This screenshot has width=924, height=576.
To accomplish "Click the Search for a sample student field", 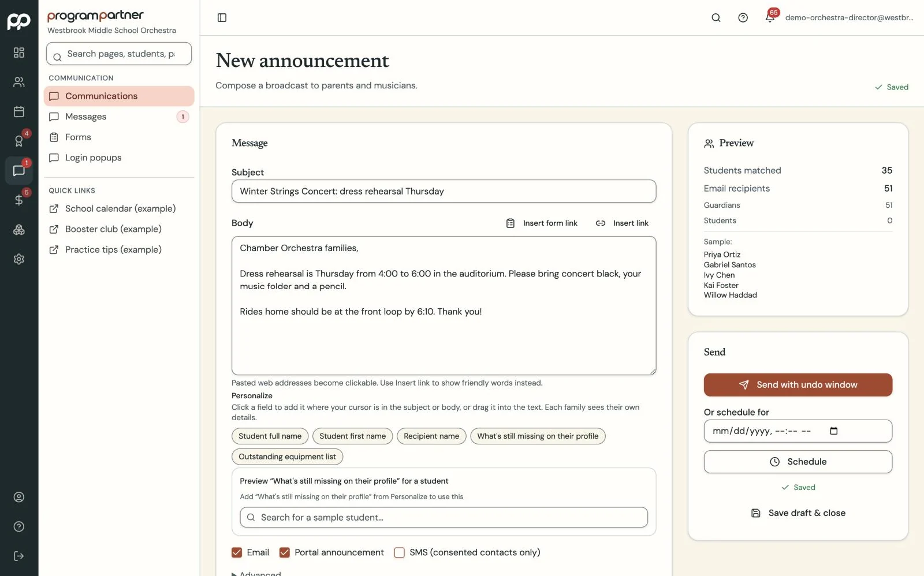I will (x=444, y=517).
